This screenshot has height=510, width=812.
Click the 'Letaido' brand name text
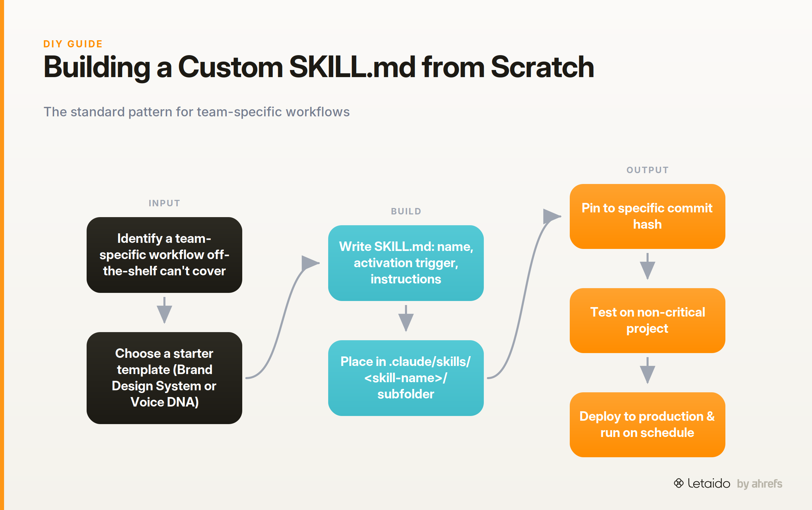tap(709, 484)
